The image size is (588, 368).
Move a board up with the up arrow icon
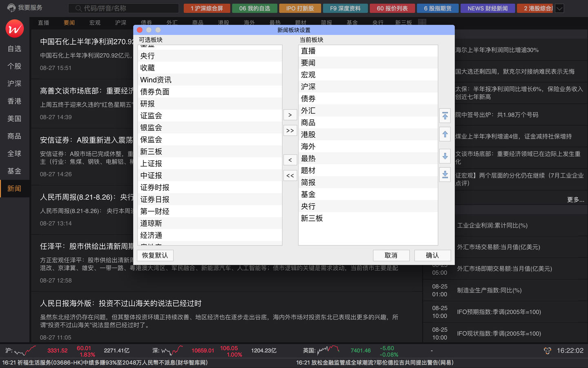pyautogui.click(x=445, y=134)
